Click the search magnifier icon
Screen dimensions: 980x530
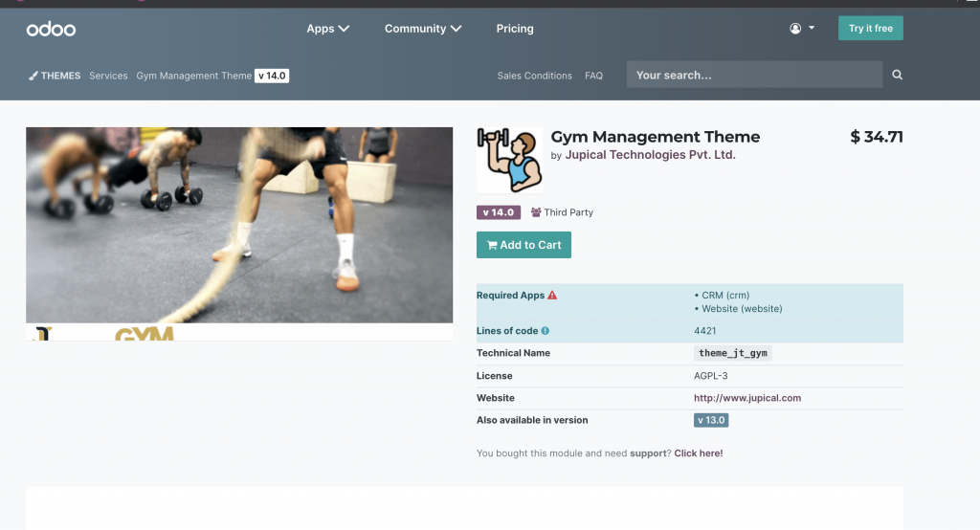[897, 75]
